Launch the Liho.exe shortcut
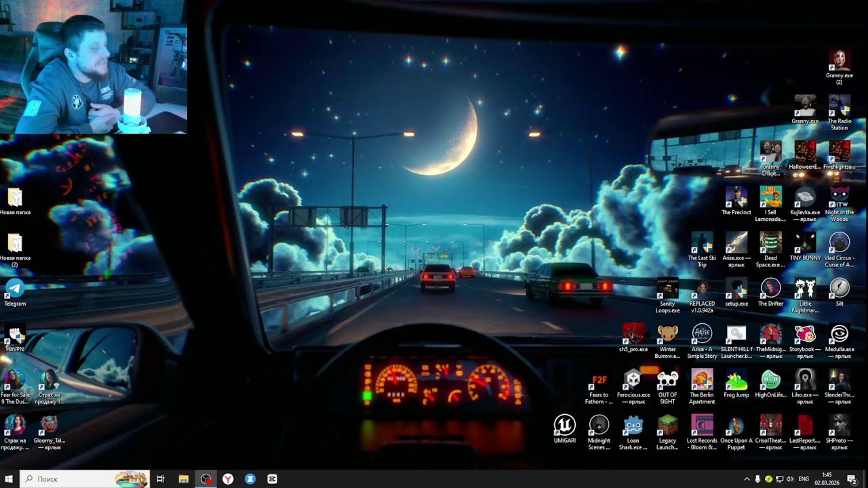 tap(805, 387)
